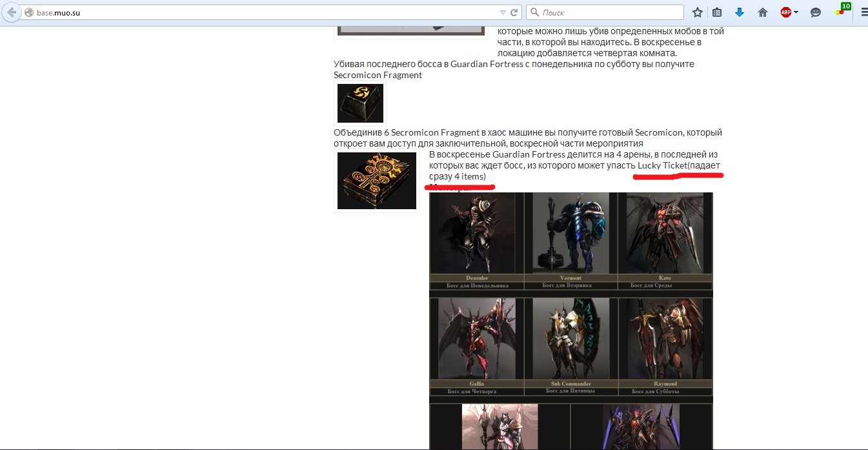Select the Deasoler boss portrait

pos(477,233)
